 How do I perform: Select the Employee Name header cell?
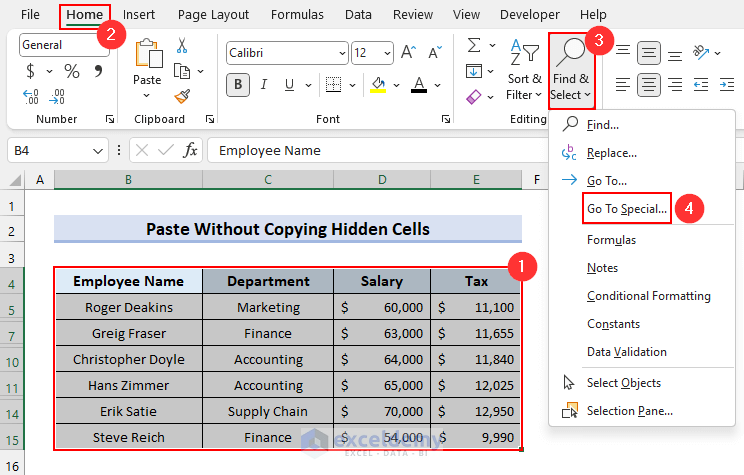128,281
